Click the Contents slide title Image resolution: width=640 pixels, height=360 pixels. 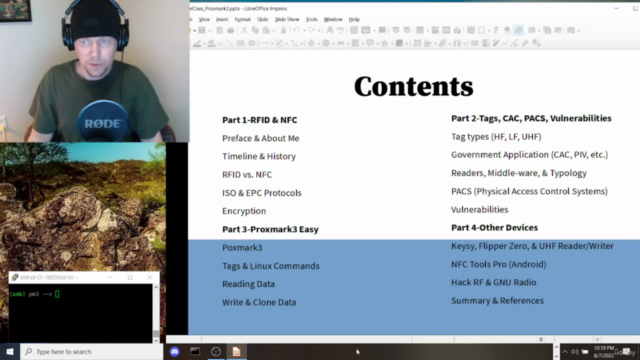[414, 86]
